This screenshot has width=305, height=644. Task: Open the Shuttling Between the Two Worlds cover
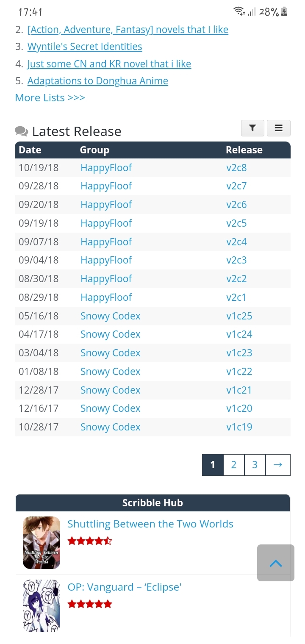pyautogui.click(x=42, y=542)
